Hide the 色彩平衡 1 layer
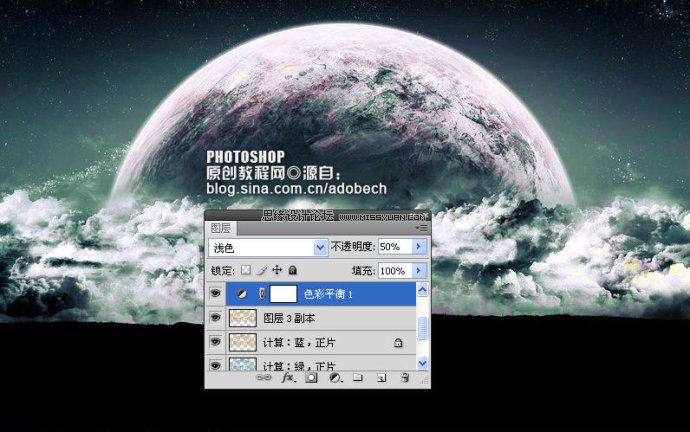The image size is (690, 432). 215,293
